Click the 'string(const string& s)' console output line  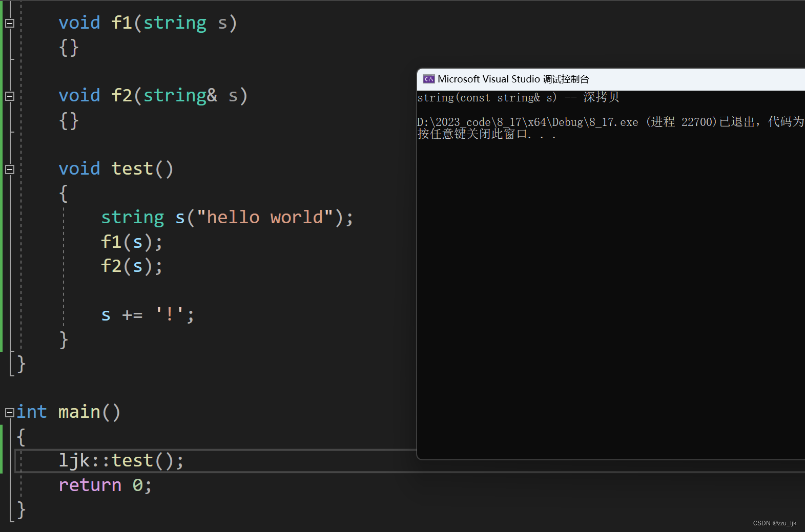click(518, 97)
